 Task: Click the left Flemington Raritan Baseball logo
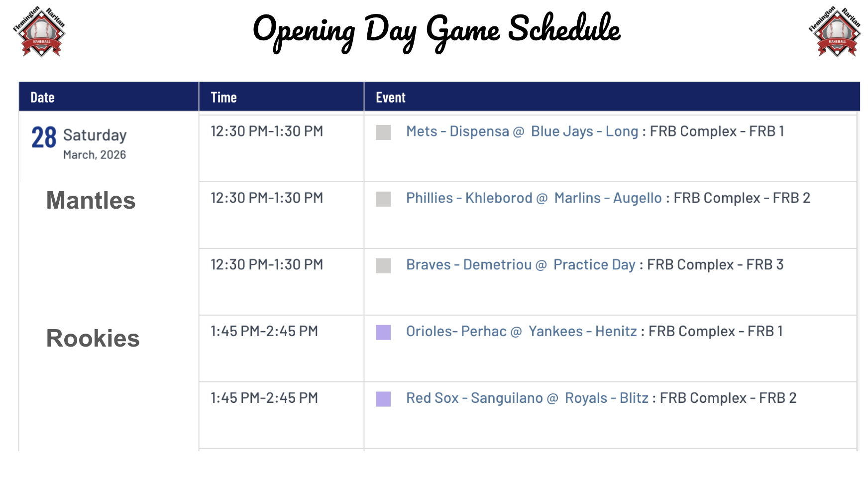tap(39, 31)
